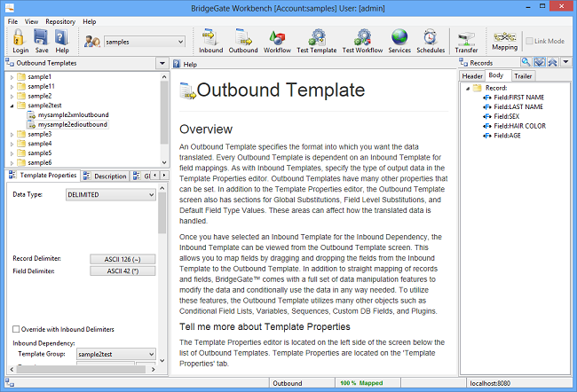Expand the sample1 folder
This screenshot has width=577, height=392.
pyautogui.click(x=12, y=77)
